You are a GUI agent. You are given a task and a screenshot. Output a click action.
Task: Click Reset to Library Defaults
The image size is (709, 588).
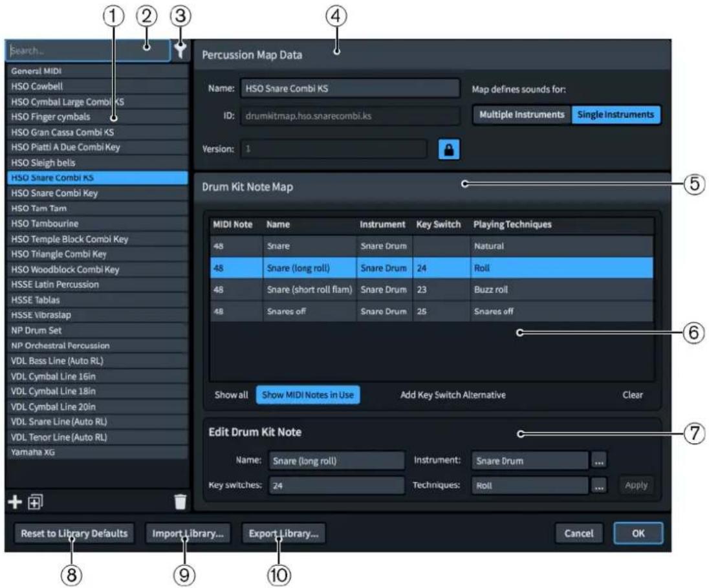(x=74, y=533)
